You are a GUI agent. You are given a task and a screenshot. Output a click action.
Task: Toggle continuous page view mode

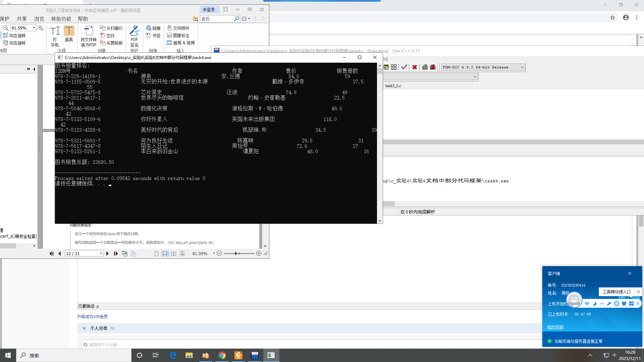click(165, 254)
